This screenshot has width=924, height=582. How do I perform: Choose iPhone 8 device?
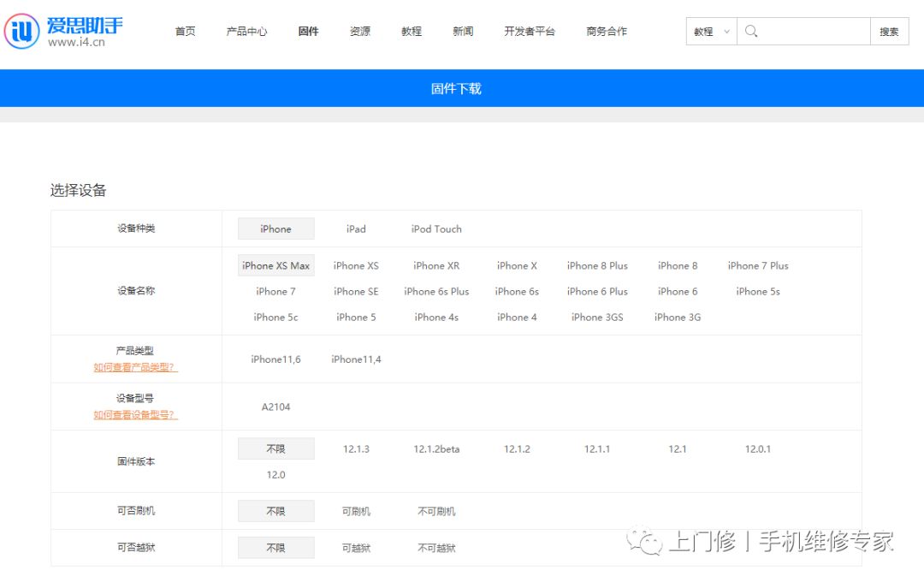click(678, 265)
